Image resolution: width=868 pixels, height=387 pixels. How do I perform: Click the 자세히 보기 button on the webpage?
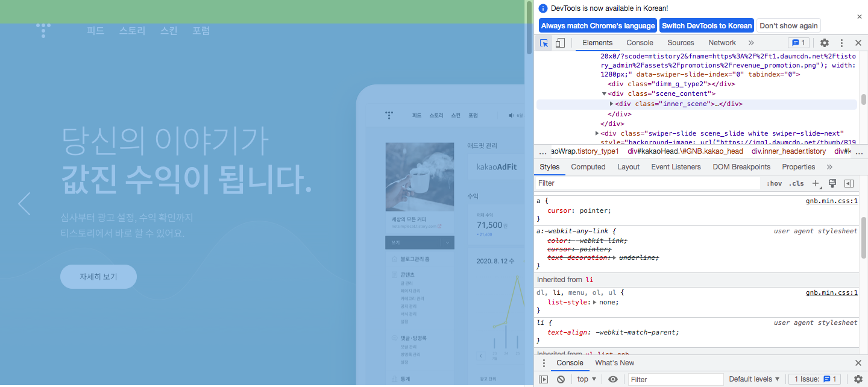[x=98, y=277]
